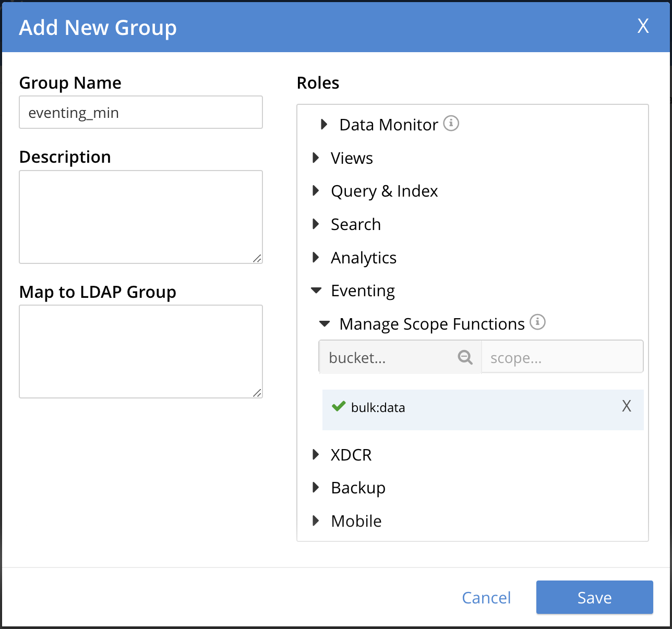The image size is (672, 629).
Task: Toggle the green checkmark for bulk:data
Action: coord(339,406)
